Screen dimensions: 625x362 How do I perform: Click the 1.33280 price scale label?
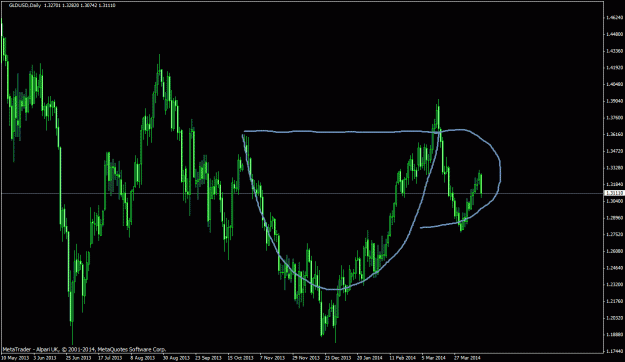pyautogui.click(x=614, y=168)
